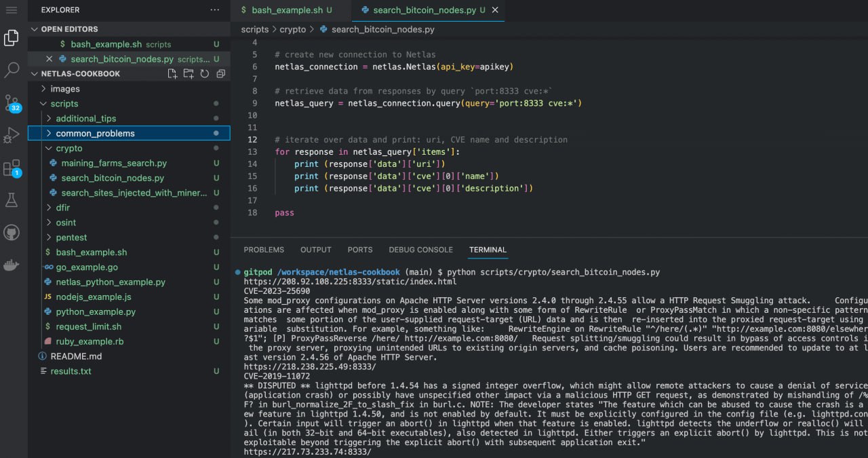Open the DEBUG CONSOLE panel tab
The width and height of the screenshot is (868, 458).
click(420, 250)
